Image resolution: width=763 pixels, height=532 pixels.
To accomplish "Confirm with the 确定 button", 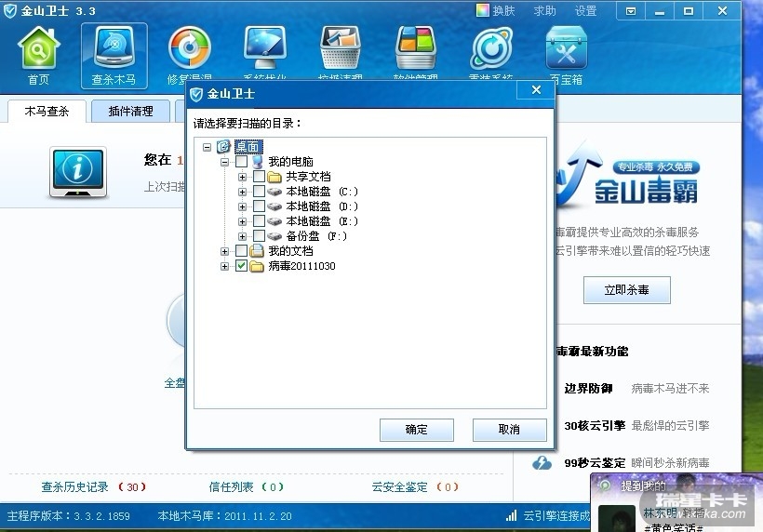I will (417, 430).
